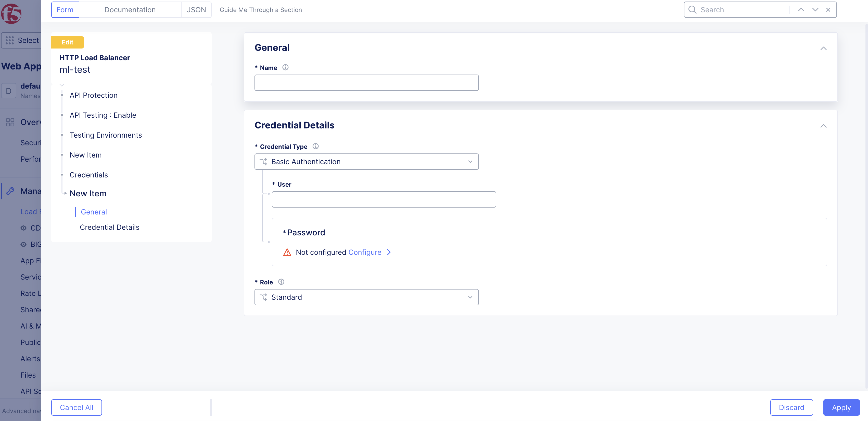
Task: Click the Manage wrench icon
Action: (x=10, y=191)
